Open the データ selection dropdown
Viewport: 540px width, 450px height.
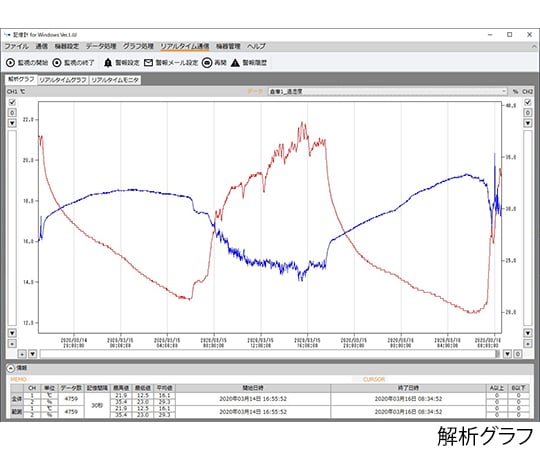(387, 92)
